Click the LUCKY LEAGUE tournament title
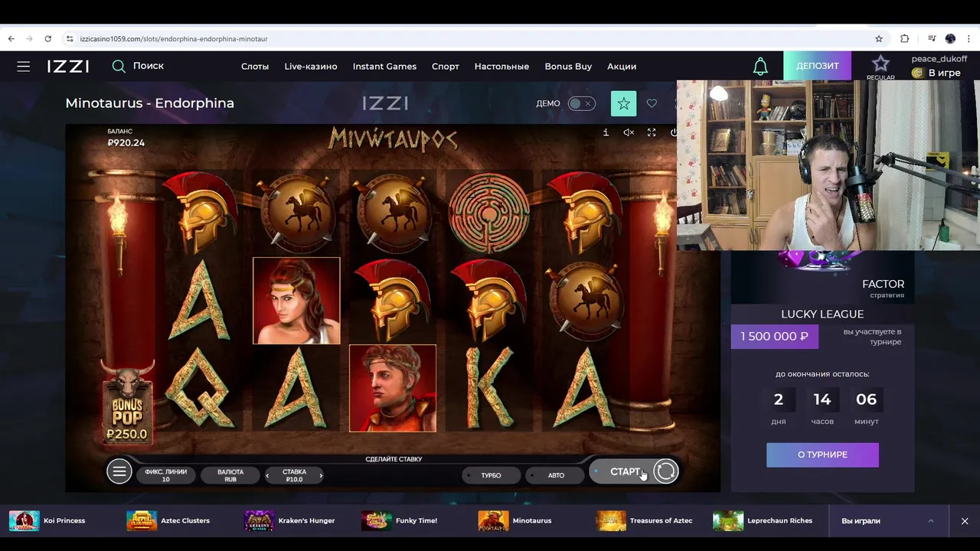The image size is (980, 551). coord(822,314)
